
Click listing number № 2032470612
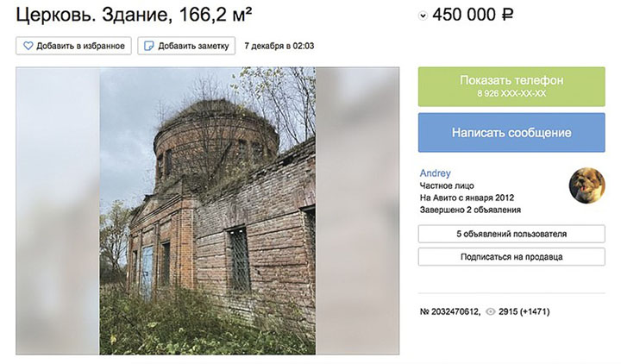(x=450, y=311)
